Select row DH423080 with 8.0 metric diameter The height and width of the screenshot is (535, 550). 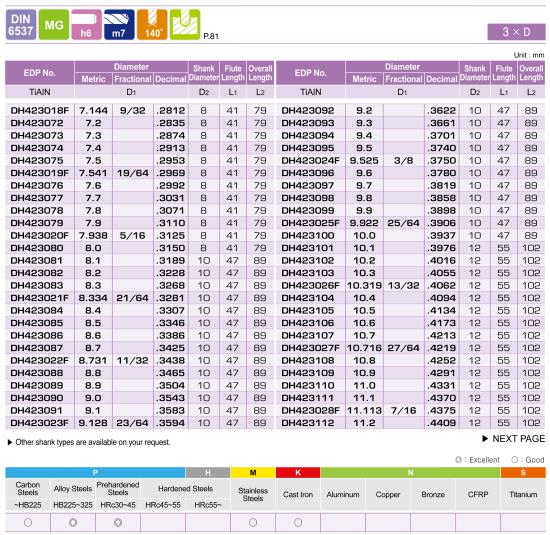click(139, 248)
